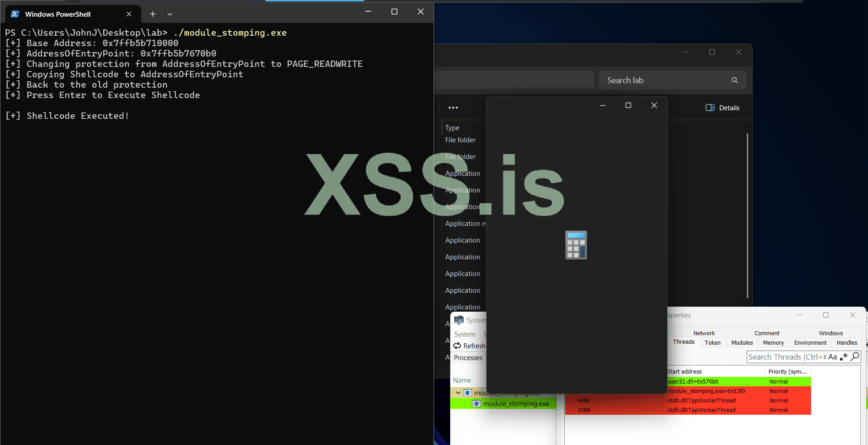
Task: Click the module_stomping.exe process icon in the tree
Action: (476, 403)
